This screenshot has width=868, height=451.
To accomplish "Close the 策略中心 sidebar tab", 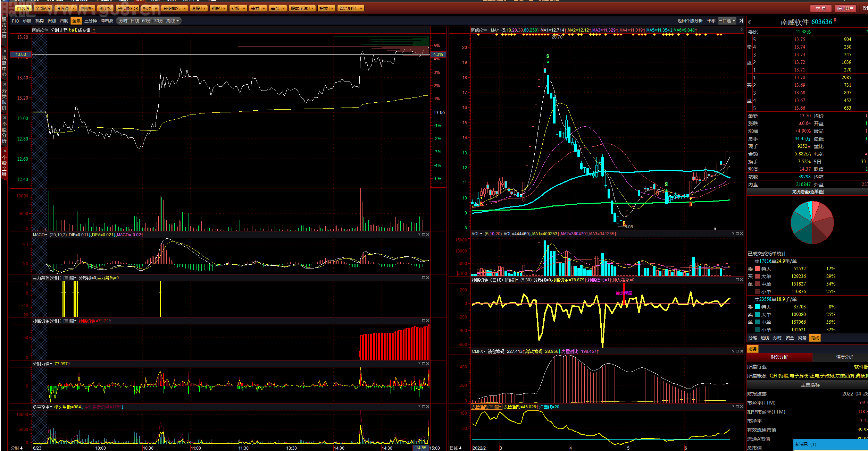I will click(x=5, y=51).
